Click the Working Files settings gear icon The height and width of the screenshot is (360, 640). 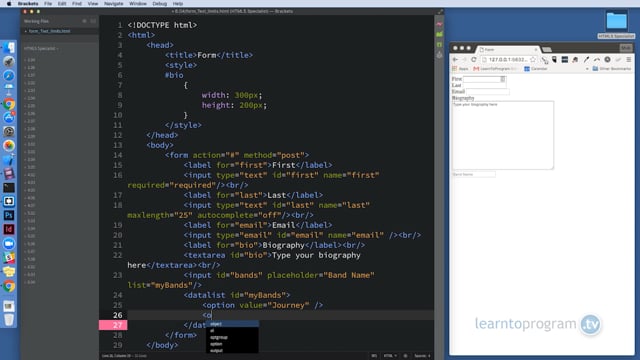click(84, 21)
